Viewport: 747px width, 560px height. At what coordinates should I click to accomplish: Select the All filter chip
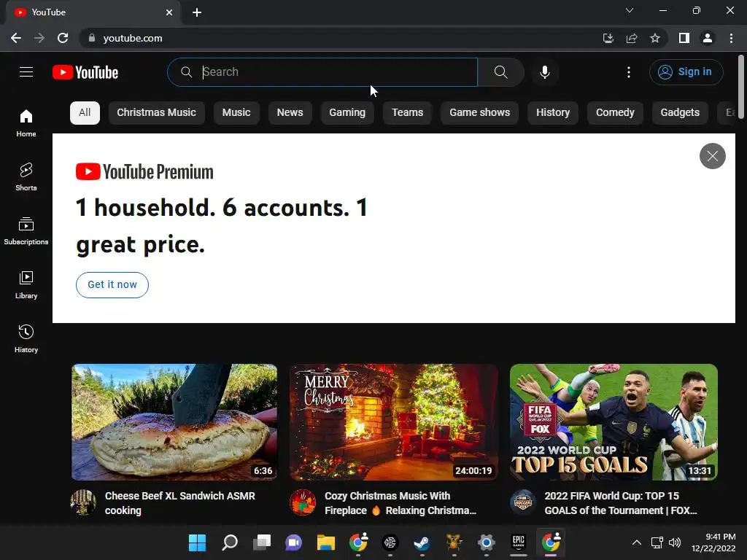coord(85,113)
